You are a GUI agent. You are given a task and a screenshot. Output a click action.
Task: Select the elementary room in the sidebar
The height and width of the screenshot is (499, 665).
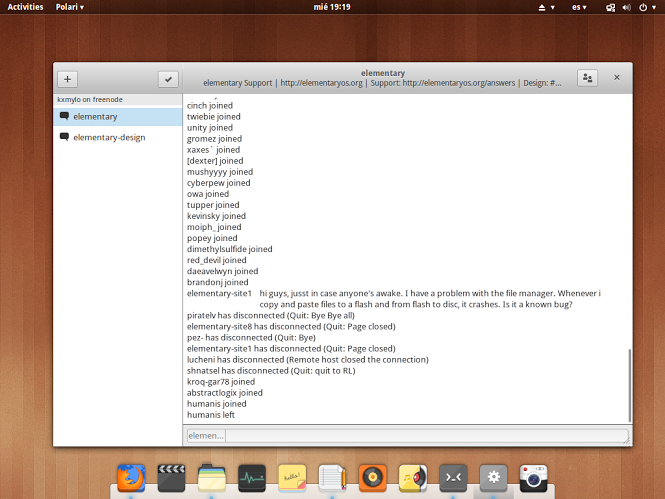point(118,117)
